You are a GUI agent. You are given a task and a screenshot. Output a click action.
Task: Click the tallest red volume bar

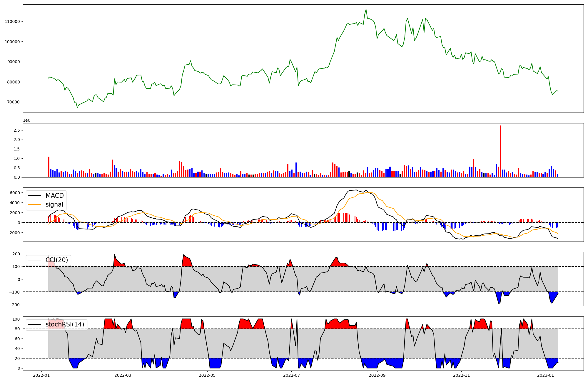point(500,151)
